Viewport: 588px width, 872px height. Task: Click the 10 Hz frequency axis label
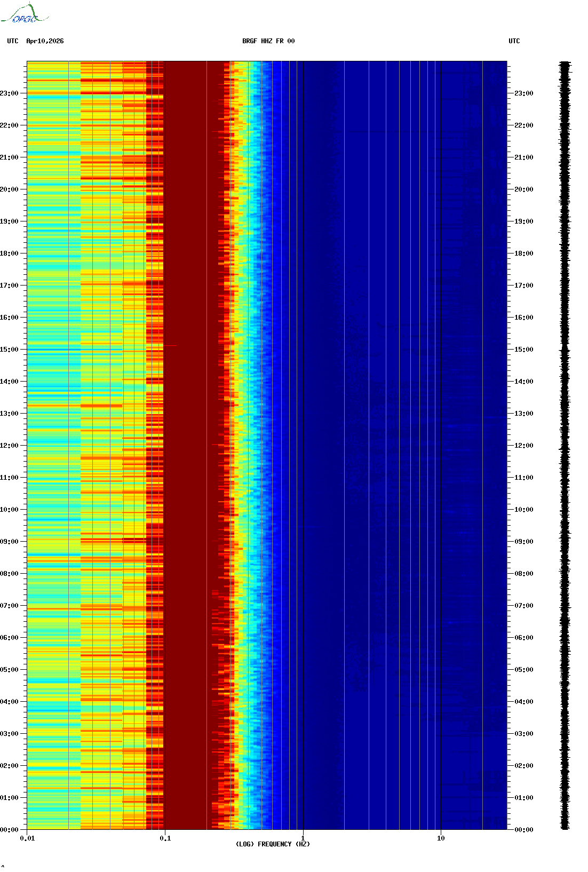pyautogui.click(x=441, y=838)
